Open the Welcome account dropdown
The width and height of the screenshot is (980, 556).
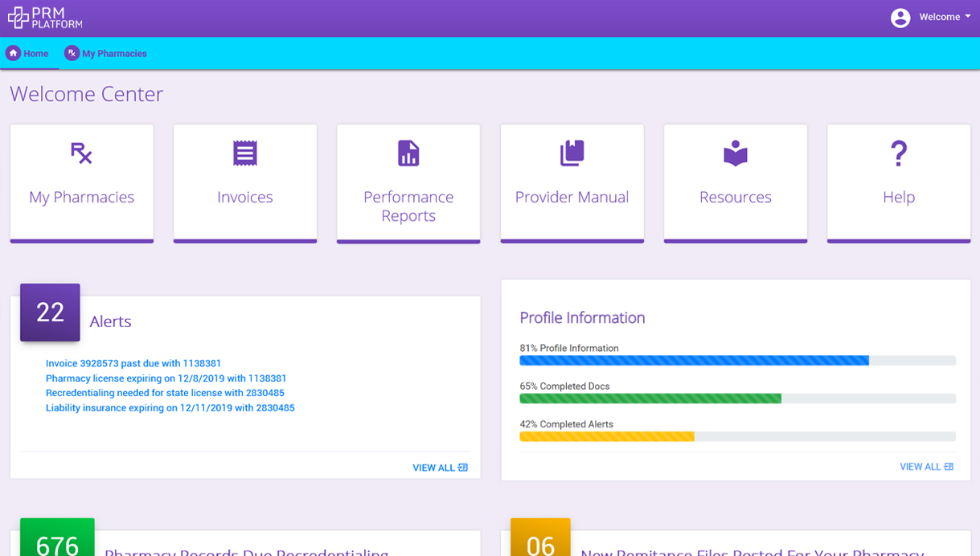coord(941,17)
